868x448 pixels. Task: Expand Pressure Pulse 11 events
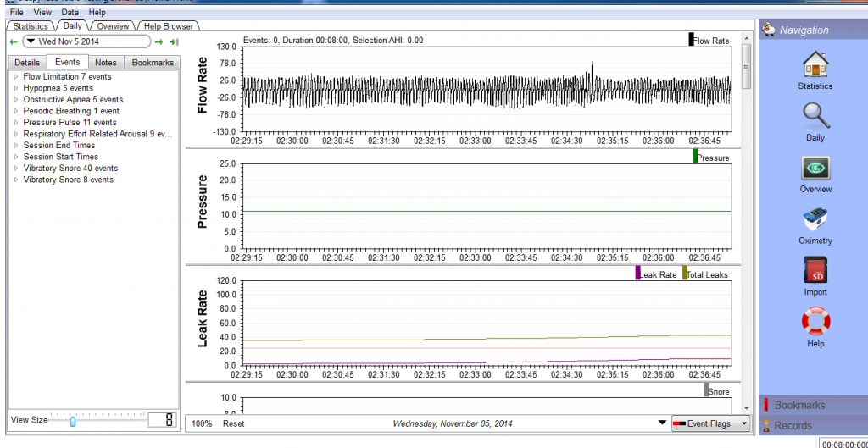16,123
